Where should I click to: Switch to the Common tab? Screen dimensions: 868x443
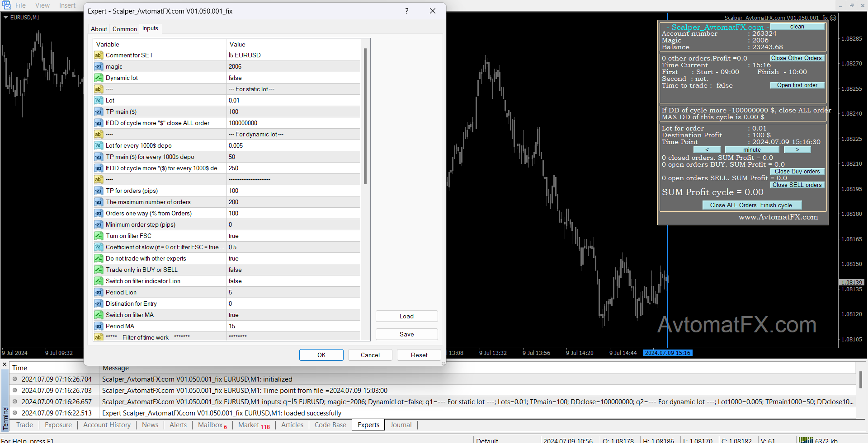pos(124,29)
